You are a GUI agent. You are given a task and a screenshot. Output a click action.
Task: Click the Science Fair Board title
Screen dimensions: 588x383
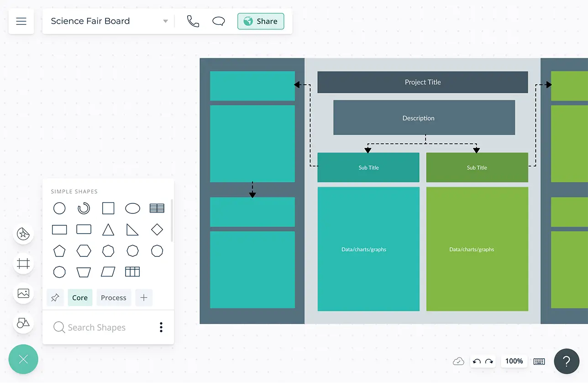(90, 21)
